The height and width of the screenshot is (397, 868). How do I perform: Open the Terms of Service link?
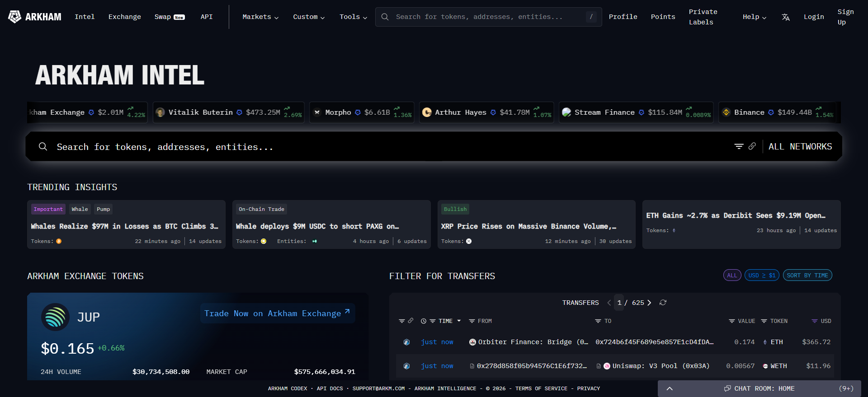coord(541,388)
